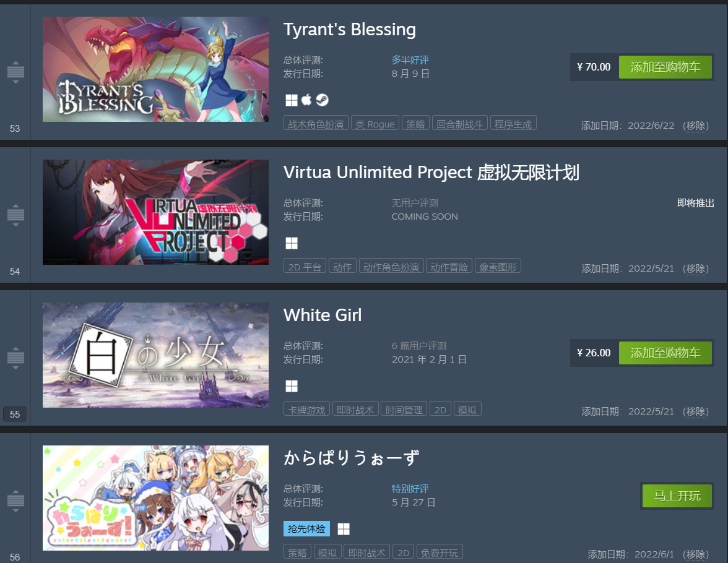Grab the reorder handle for item 56
Image resolution: width=728 pixels, height=563 pixels.
coord(16,501)
